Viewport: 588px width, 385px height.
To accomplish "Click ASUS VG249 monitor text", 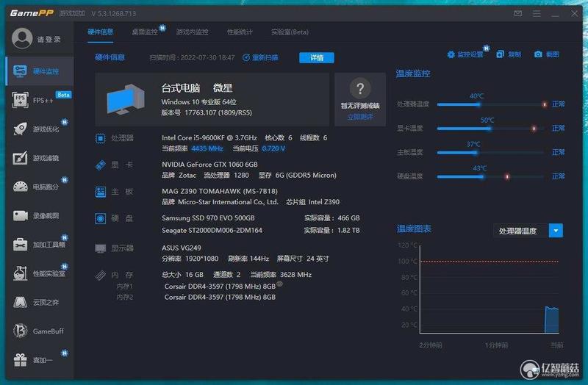I will pyautogui.click(x=182, y=248).
